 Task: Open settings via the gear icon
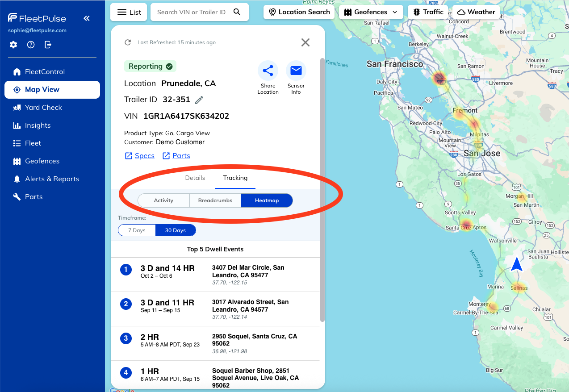tap(13, 45)
